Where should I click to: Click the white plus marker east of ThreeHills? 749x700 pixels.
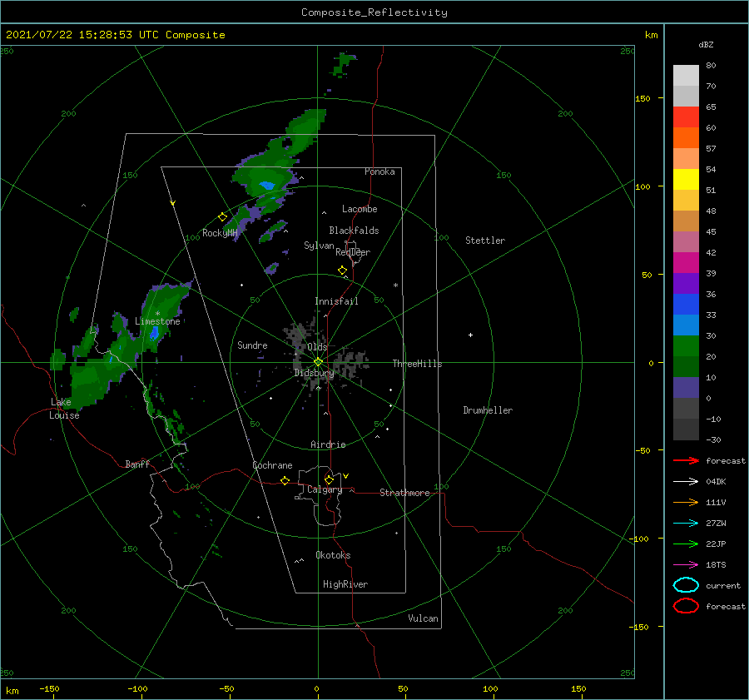coord(470,335)
